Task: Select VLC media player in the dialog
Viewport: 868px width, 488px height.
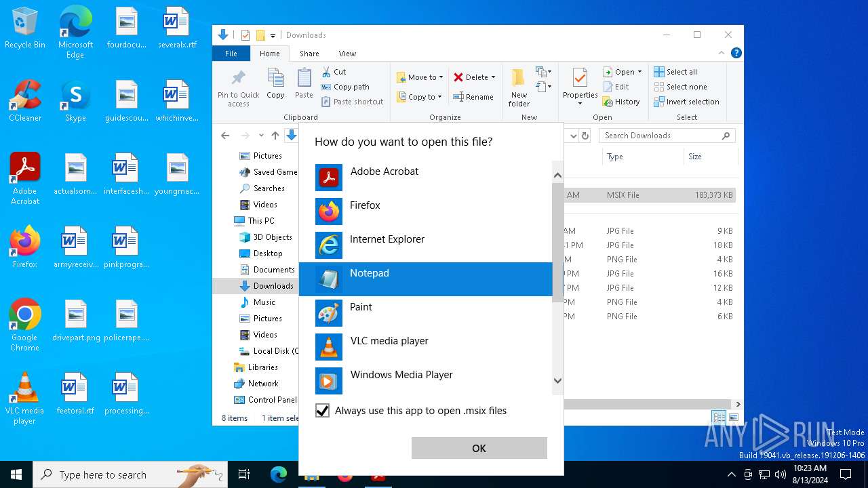Action: coord(426,347)
